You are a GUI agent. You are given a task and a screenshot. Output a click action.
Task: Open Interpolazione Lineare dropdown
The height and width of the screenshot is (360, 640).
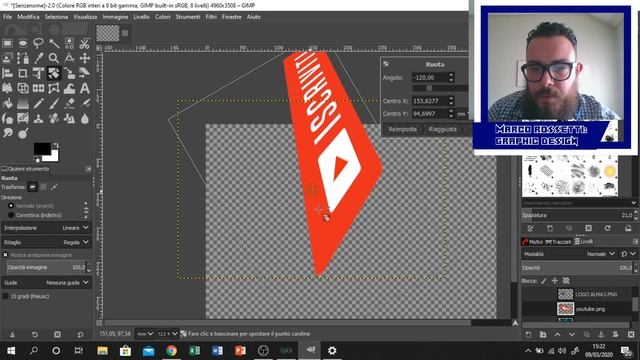click(46, 228)
